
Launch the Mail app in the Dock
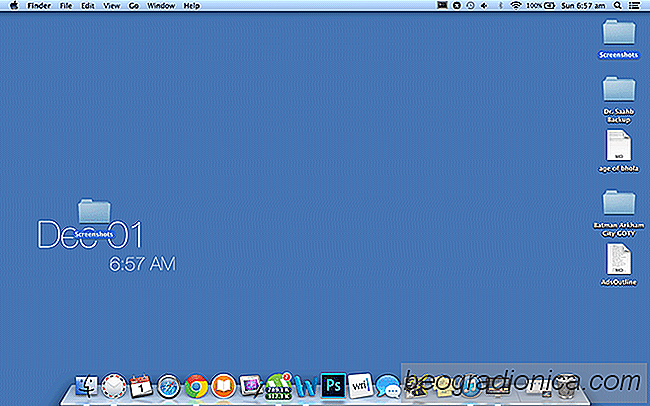[114, 386]
